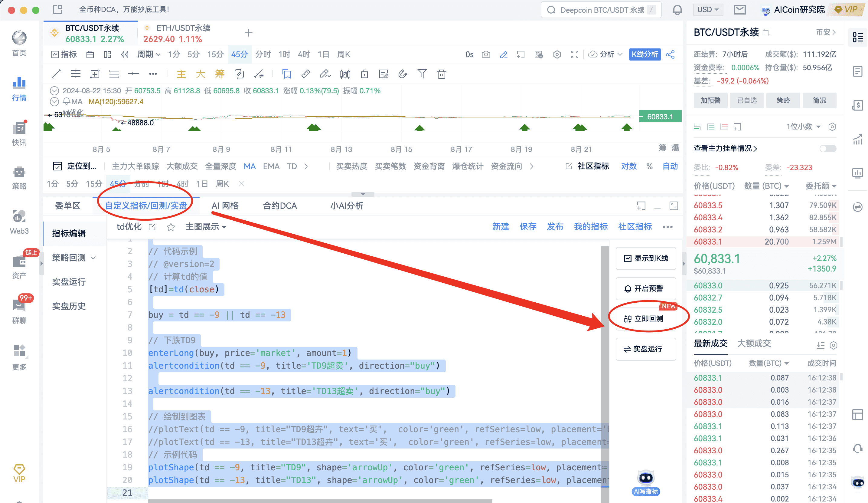The image size is (868, 503).
Task: Open the 策略 strategy sidebar icon
Action: 19,177
